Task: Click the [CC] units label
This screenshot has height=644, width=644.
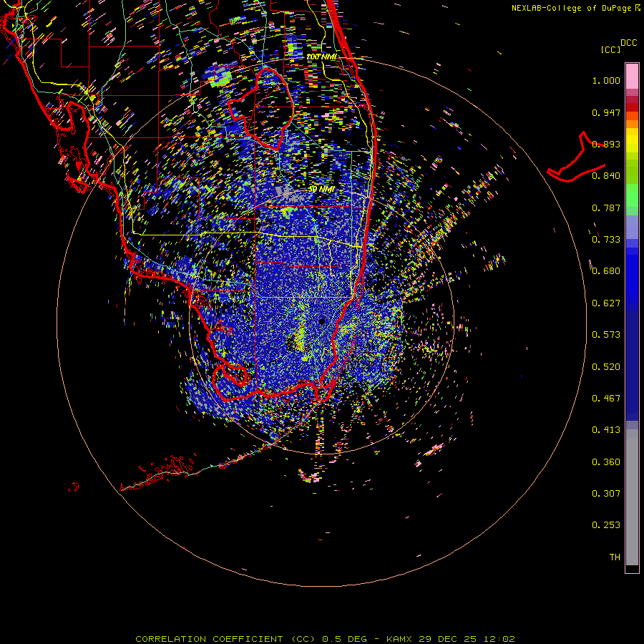Action: [x=610, y=49]
